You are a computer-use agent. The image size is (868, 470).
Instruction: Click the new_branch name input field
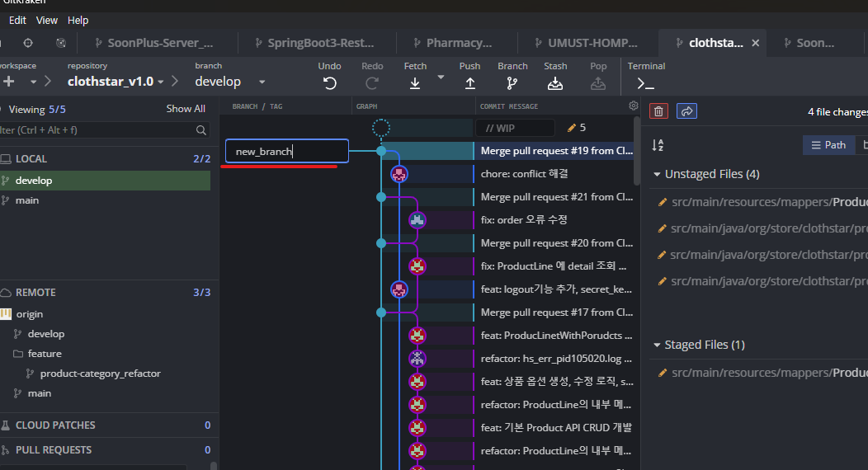287,151
